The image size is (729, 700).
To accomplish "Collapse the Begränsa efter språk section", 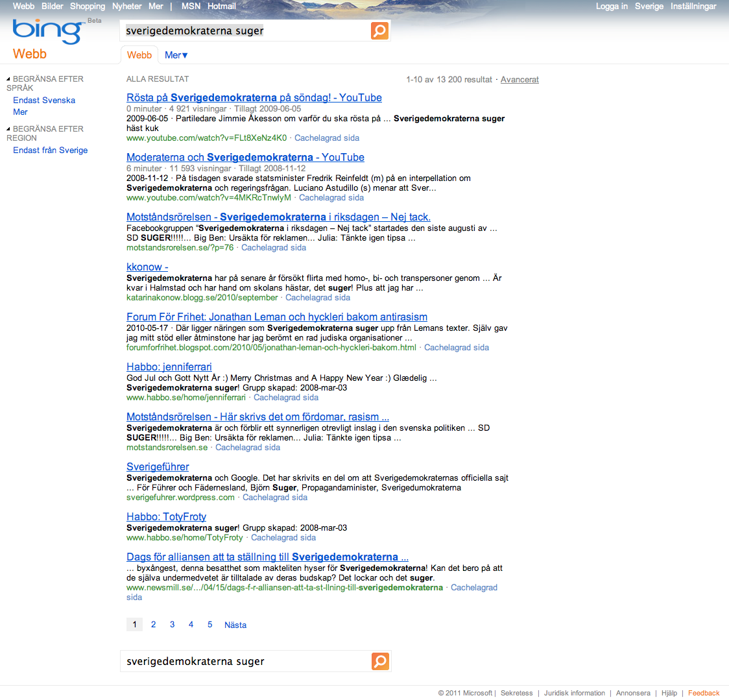I will click(x=8, y=79).
